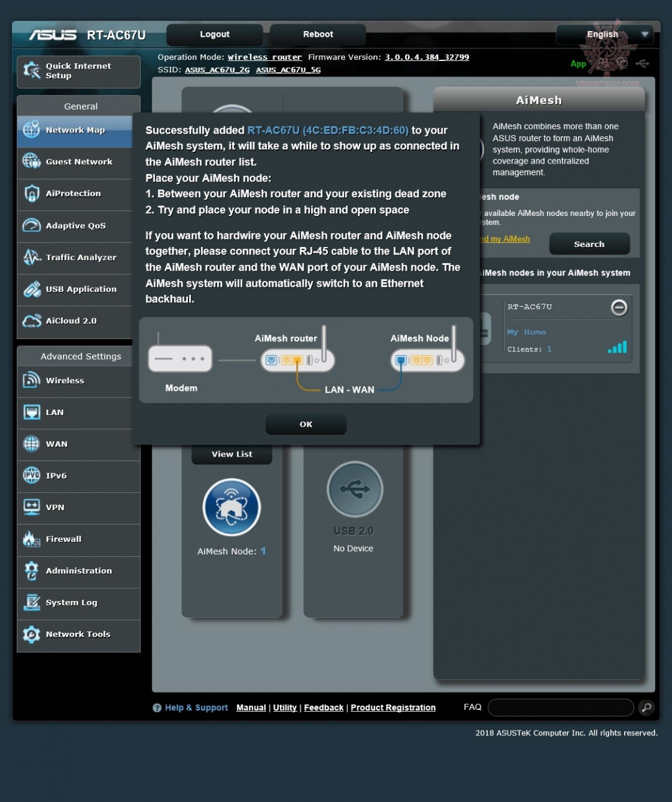Click the ASUS_AC67U_2G SSID link
This screenshot has height=802, width=672.
(217, 70)
